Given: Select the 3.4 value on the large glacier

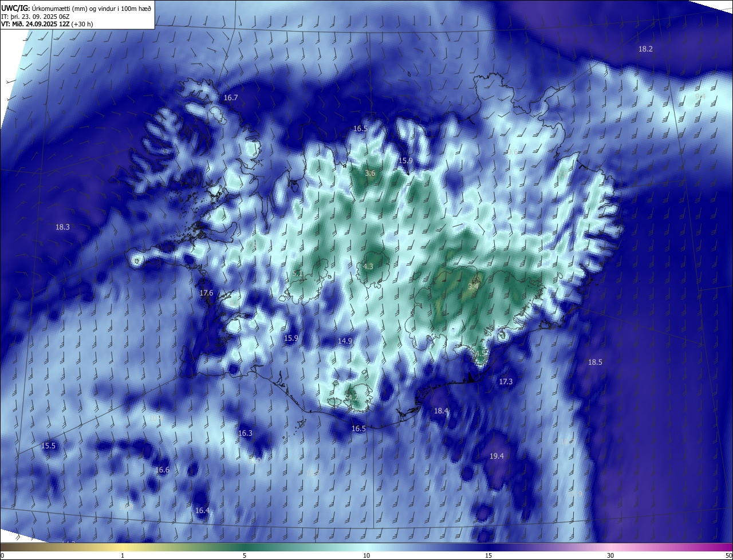Looking at the screenshot, I should [473, 287].
